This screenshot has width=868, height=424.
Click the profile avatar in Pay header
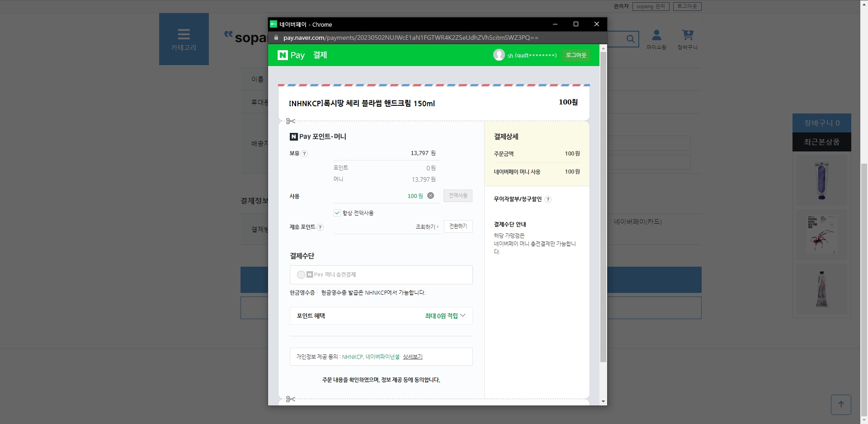click(499, 55)
